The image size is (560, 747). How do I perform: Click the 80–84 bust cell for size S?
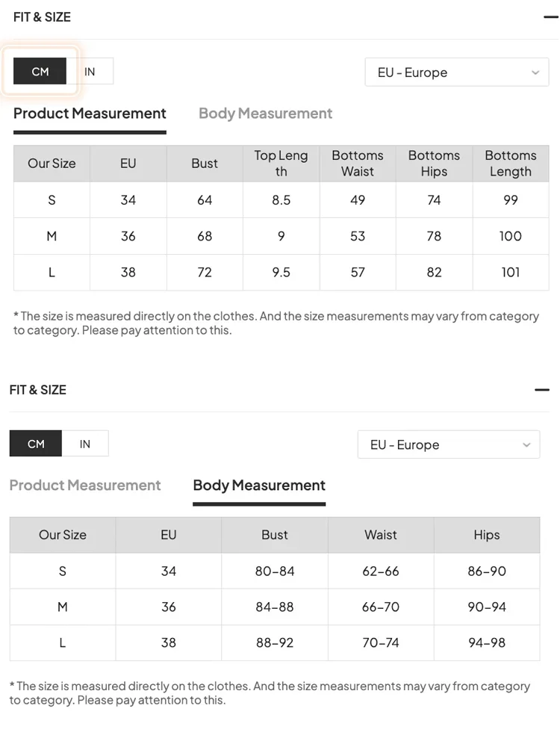pos(275,571)
